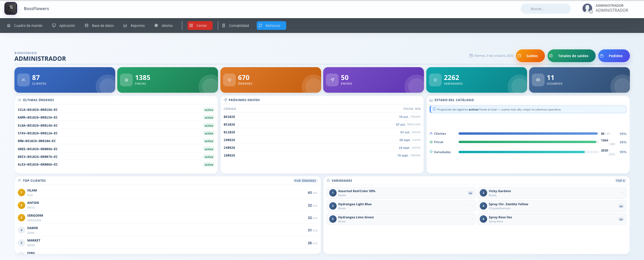
Task: Open the Base de datos menu
Action: (99, 26)
